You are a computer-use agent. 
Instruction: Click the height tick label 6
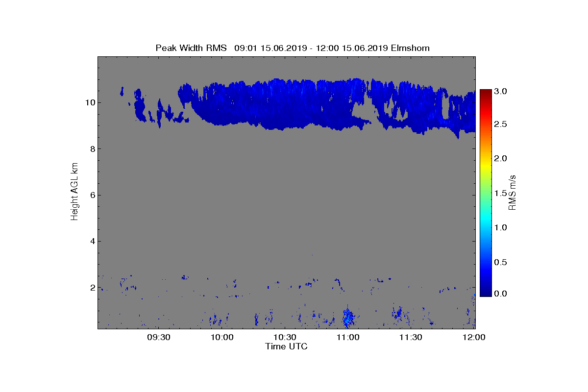click(92, 195)
